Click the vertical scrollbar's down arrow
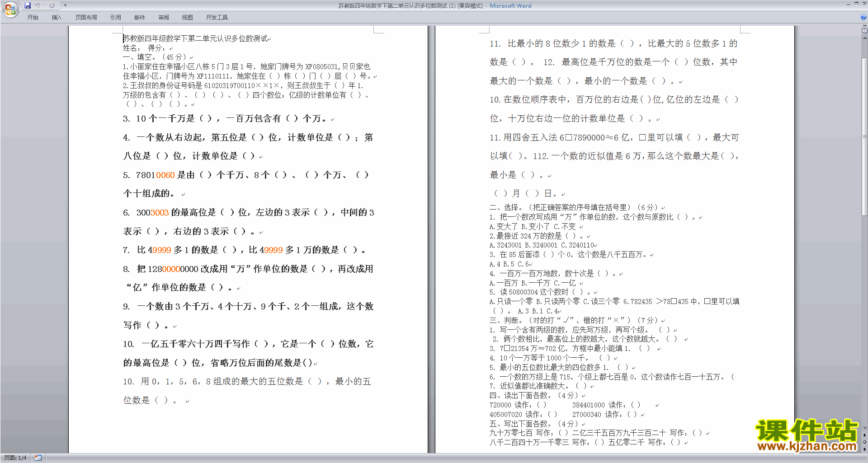Screen dimensions: 868x463 coord(865,428)
